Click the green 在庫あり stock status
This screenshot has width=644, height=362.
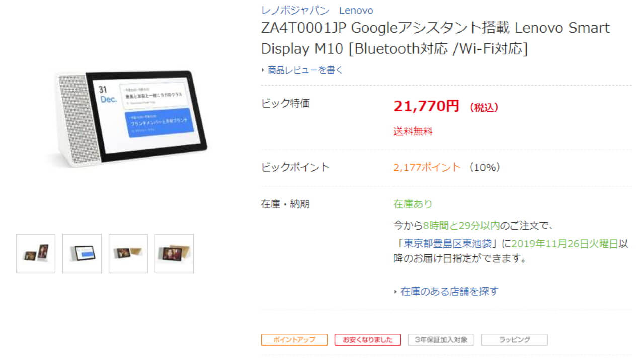tap(413, 204)
